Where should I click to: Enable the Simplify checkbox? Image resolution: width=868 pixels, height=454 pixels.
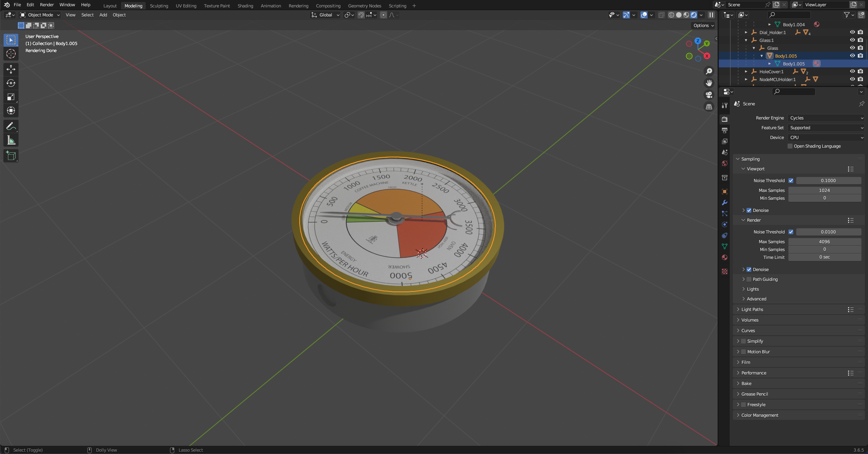tap(743, 341)
